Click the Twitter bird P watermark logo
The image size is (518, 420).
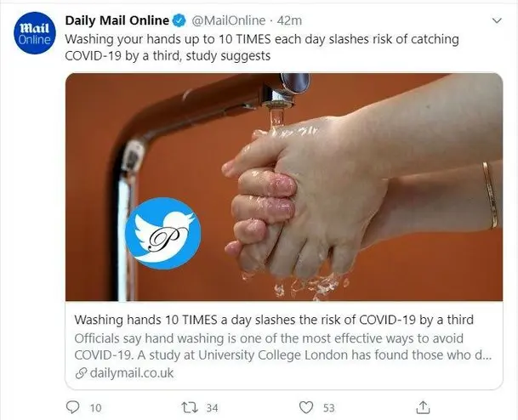(x=163, y=233)
